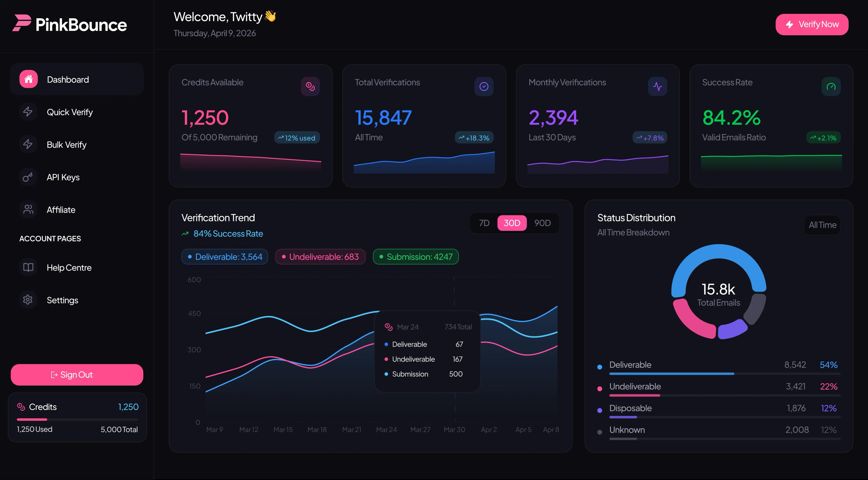Switch the trend chart to 90D
The height and width of the screenshot is (480, 868).
click(x=542, y=223)
